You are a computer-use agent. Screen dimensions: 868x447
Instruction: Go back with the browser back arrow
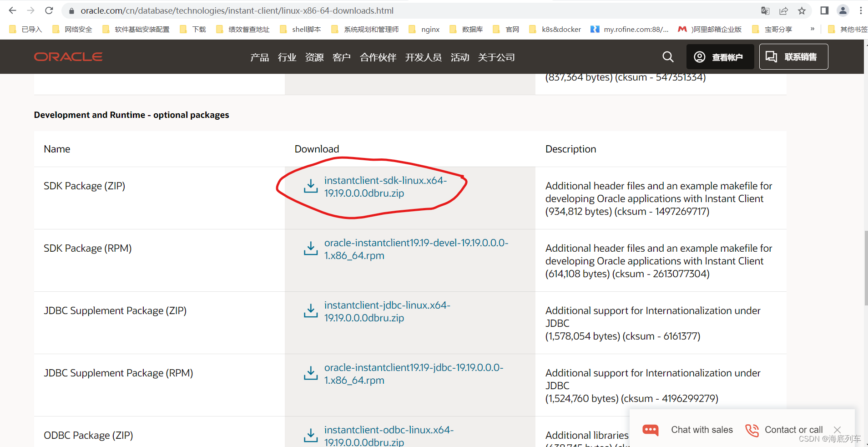tap(12, 10)
